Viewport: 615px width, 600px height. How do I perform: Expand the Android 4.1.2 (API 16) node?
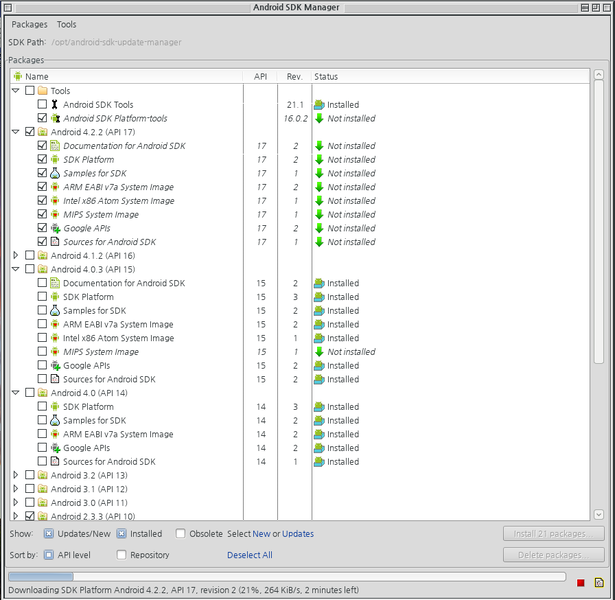[x=15, y=256]
